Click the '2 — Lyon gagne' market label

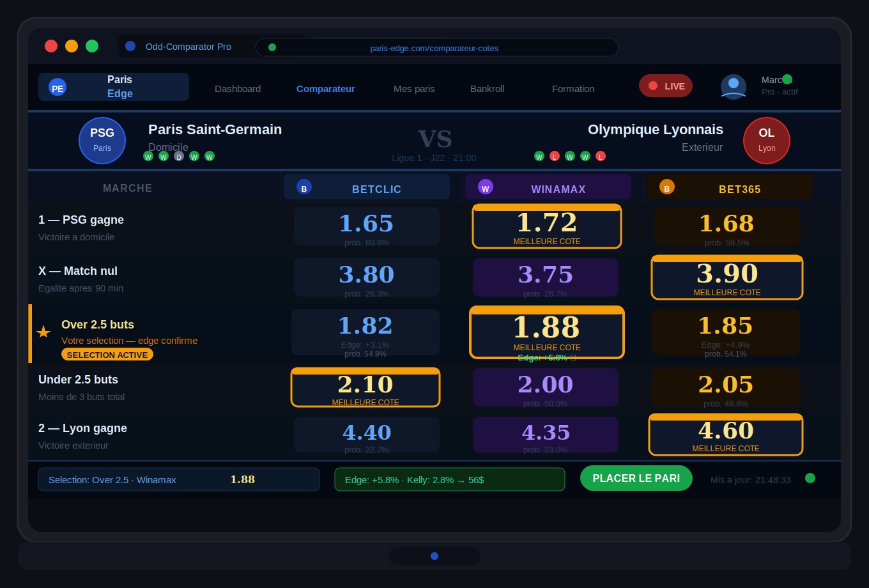[x=82, y=428]
